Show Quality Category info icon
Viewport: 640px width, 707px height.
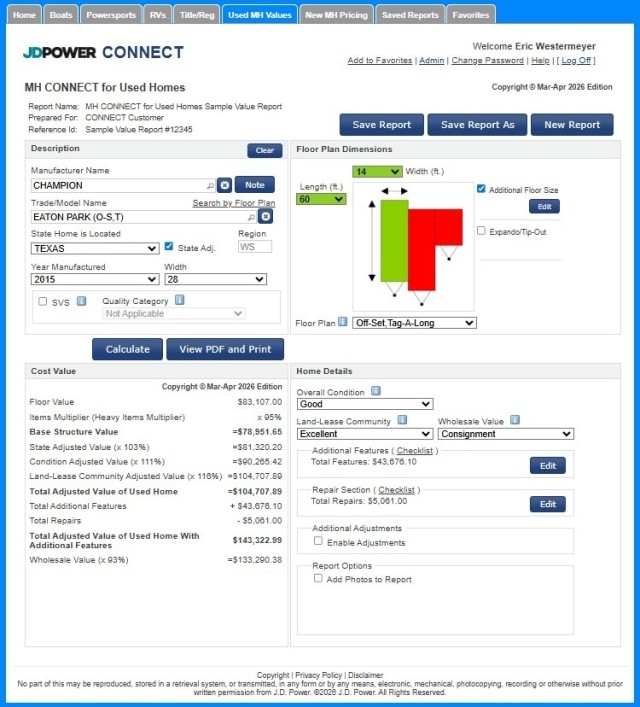[x=180, y=300]
